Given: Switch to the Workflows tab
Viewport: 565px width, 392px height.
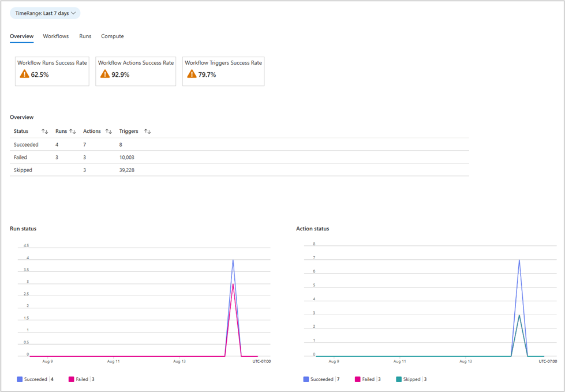Looking at the screenshot, I should [55, 36].
